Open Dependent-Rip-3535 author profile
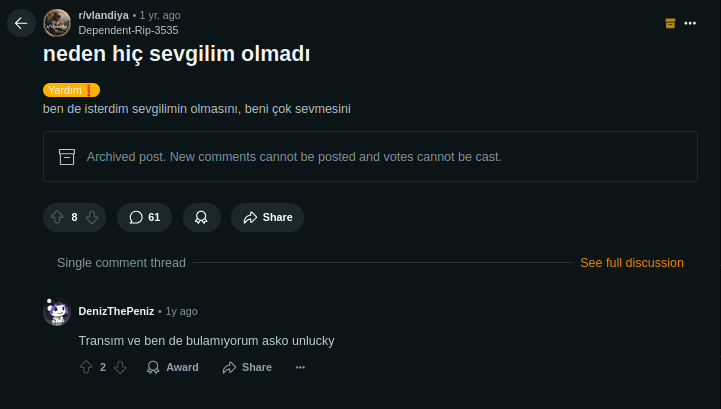The width and height of the screenshot is (721, 409). tap(128, 30)
